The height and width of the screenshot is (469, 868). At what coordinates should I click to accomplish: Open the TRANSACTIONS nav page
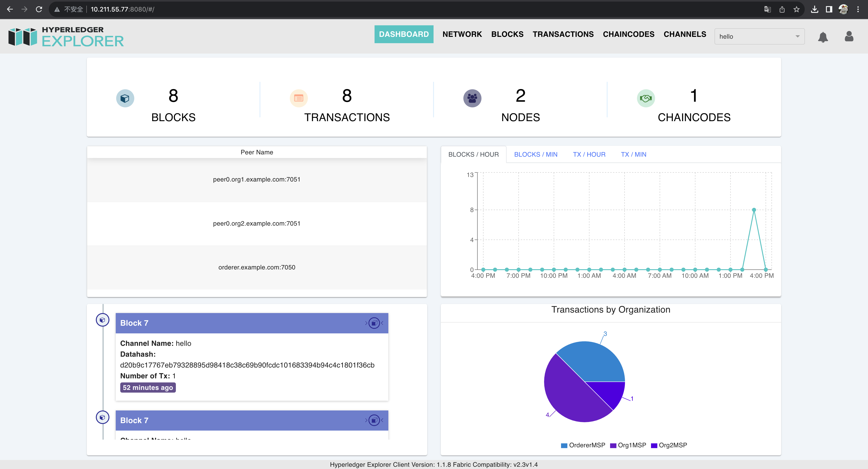[x=563, y=34]
